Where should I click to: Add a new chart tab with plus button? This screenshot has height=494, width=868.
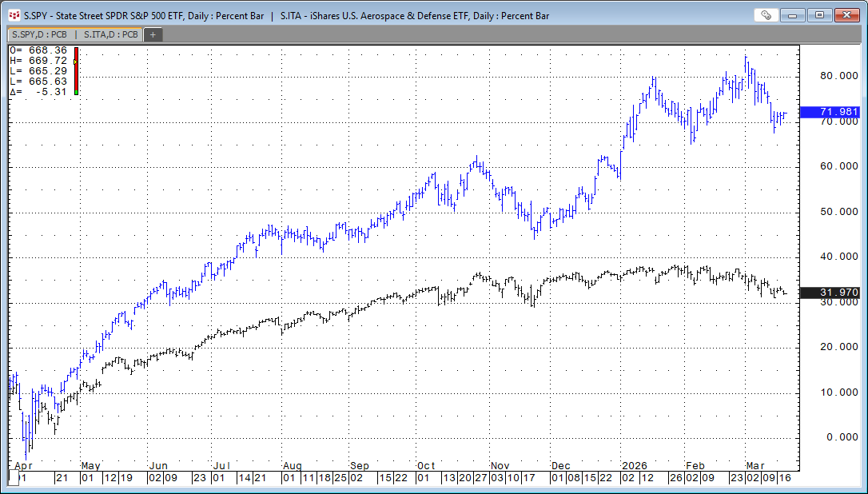153,34
